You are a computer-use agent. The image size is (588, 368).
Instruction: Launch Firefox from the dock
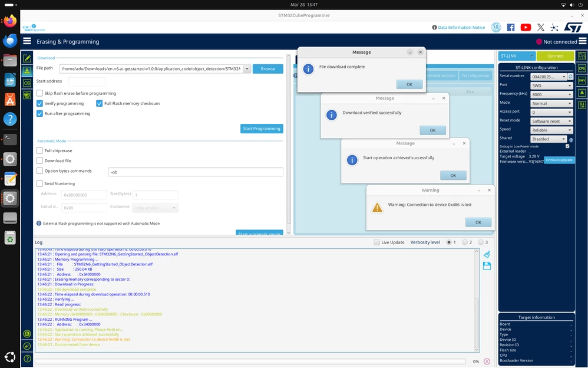tap(10, 21)
